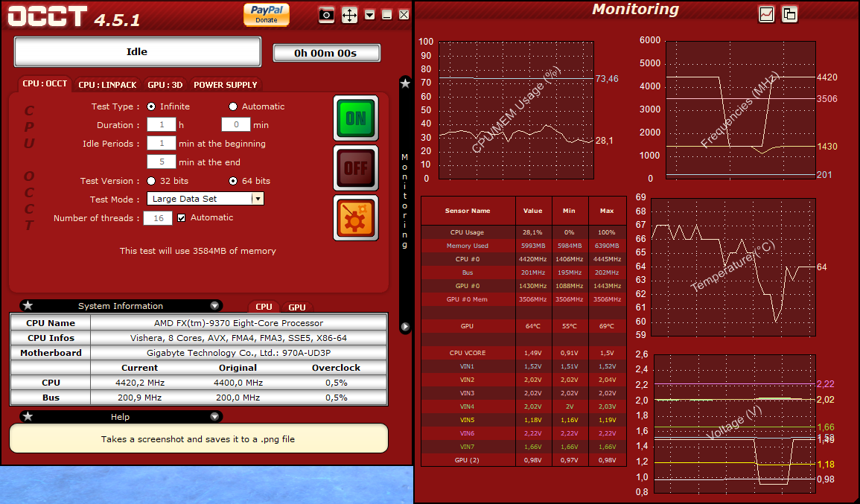The image size is (860, 504).
Task: Select the CPU VCORE sensor row
Action: (523, 353)
